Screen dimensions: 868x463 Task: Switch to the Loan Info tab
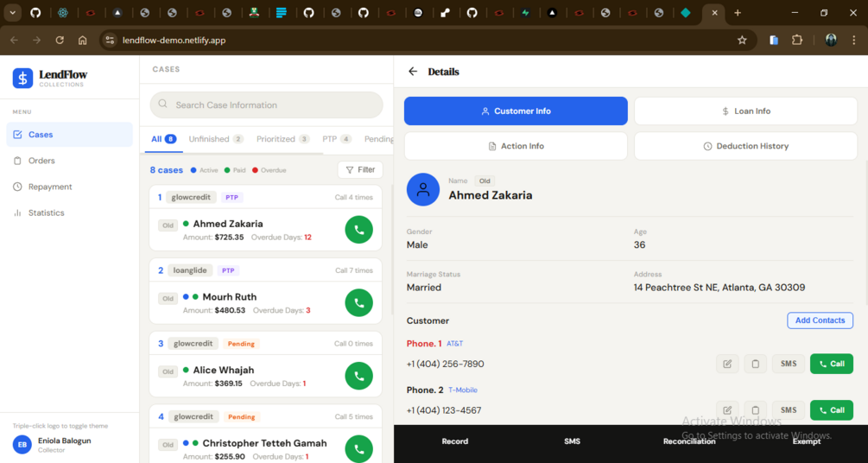tap(745, 111)
